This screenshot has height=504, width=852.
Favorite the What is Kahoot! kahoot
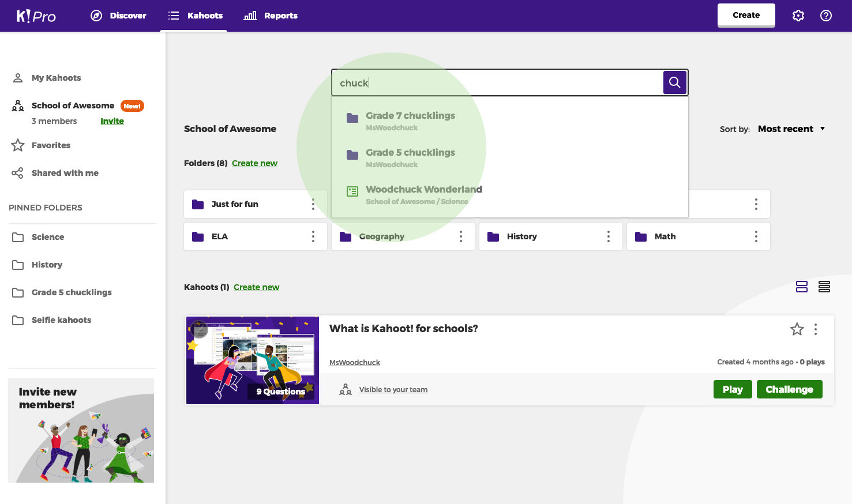click(x=797, y=329)
